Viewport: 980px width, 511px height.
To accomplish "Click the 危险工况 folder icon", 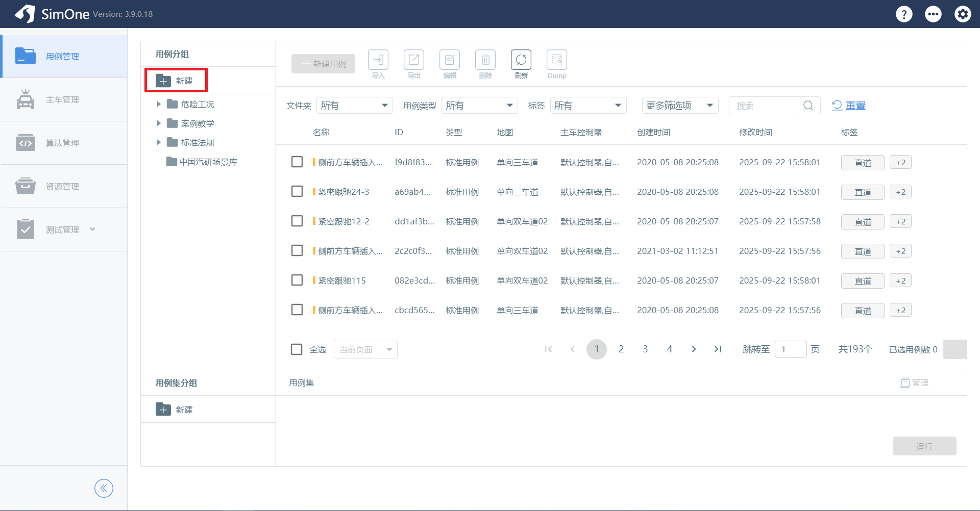I will coord(172,104).
